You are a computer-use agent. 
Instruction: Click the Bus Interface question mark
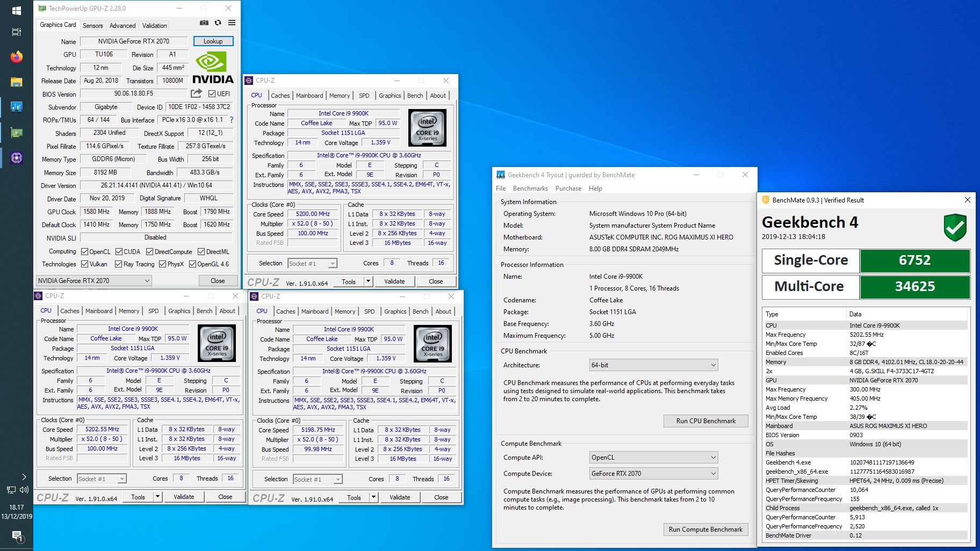tap(232, 120)
